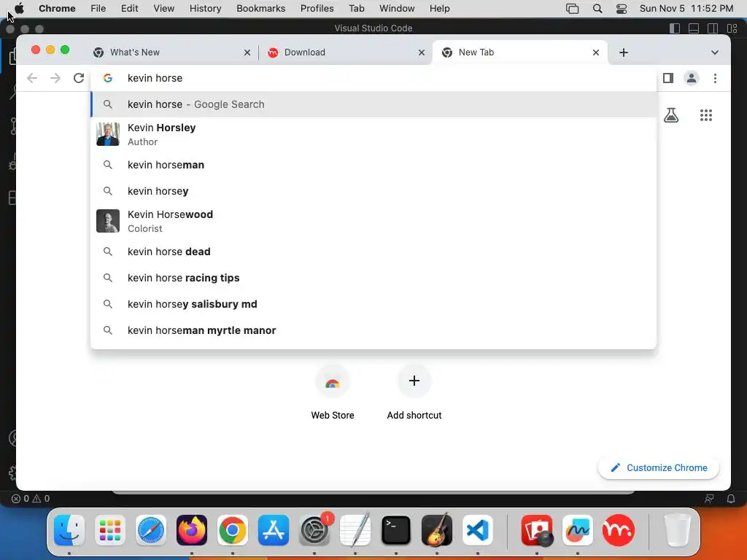The width and height of the screenshot is (747, 560).
Task: Click Kevin Horsewood's photo thumbnail
Action: 108,221
